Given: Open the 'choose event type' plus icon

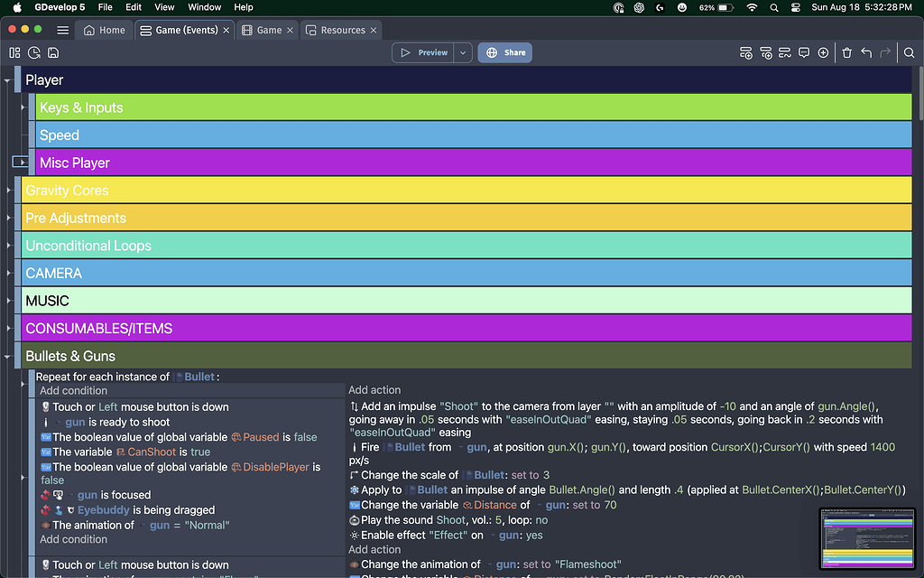Looking at the screenshot, I should [823, 52].
